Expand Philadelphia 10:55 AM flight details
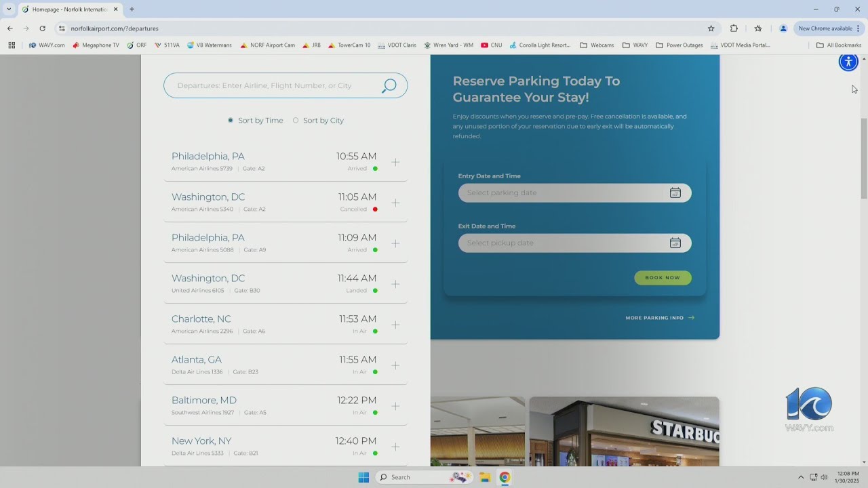Image resolution: width=868 pixels, height=488 pixels. 395,162
